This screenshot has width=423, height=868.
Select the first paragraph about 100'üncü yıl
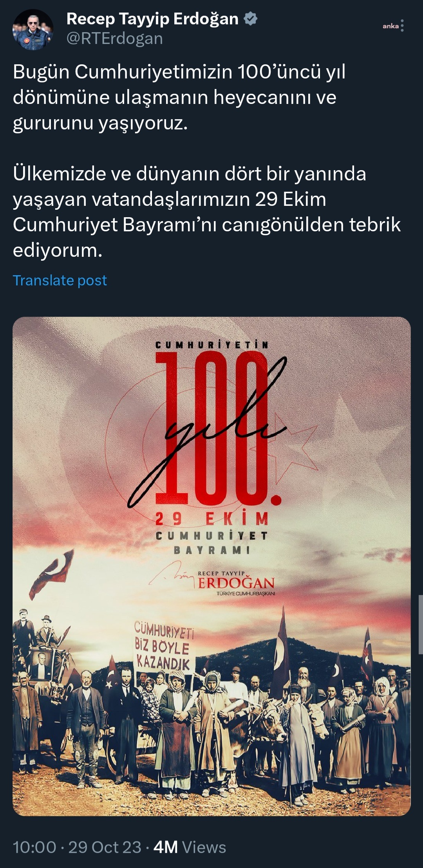pos(179,97)
